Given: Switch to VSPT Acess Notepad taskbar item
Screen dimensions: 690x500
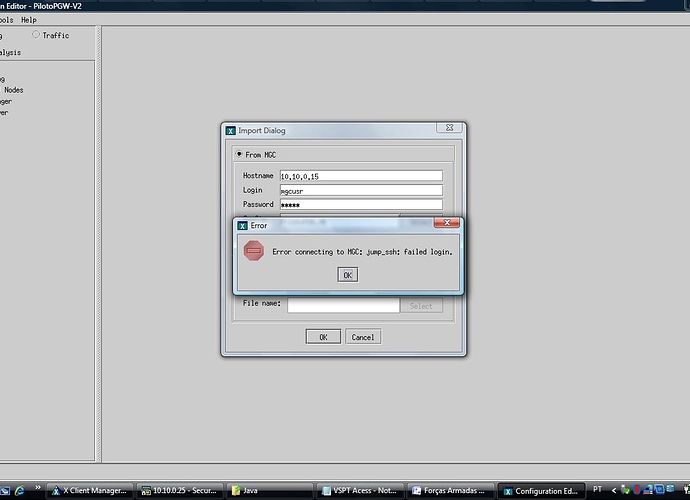Looking at the screenshot, I should point(360,490).
